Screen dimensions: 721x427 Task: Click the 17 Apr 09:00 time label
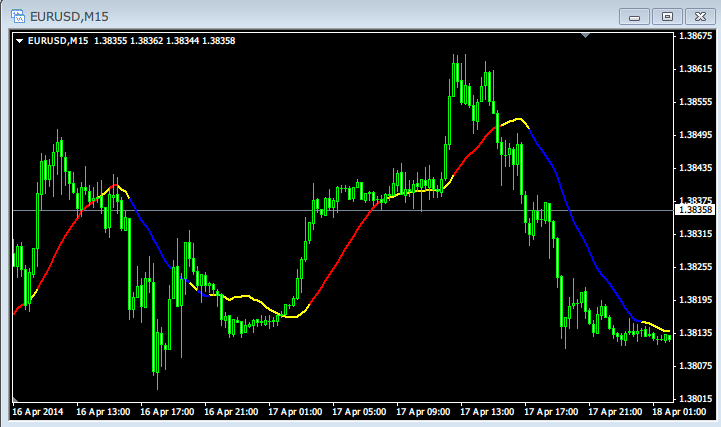423,412
